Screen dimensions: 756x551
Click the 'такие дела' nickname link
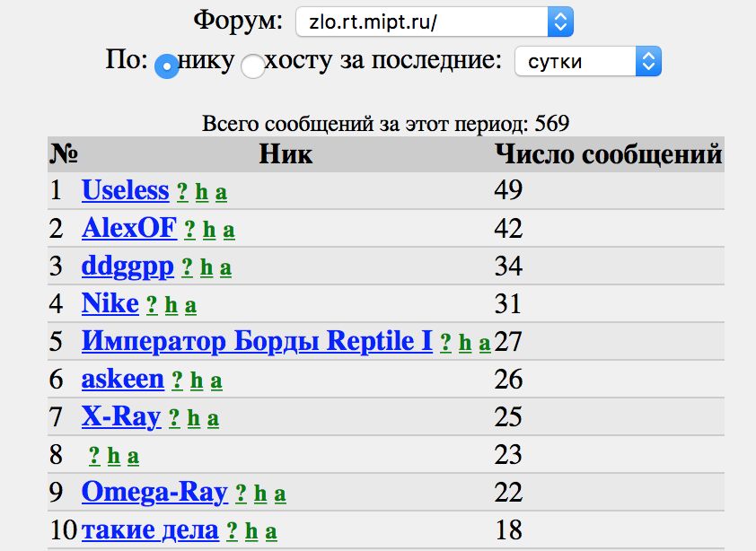[150, 529]
